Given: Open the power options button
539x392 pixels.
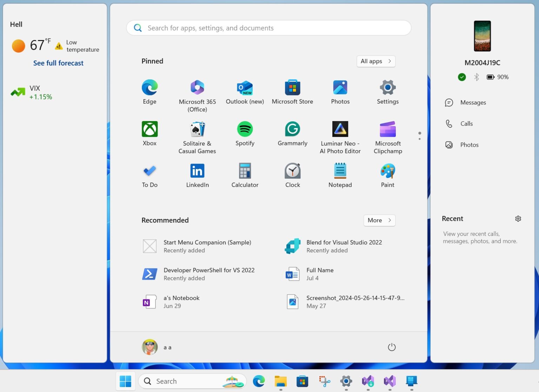Looking at the screenshot, I should pos(392,347).
